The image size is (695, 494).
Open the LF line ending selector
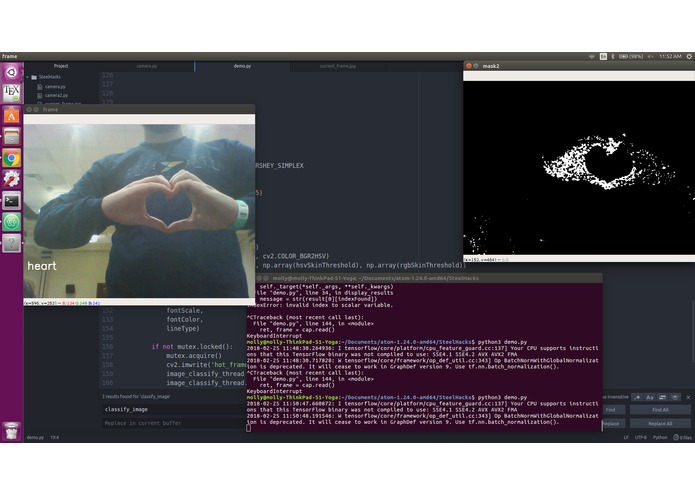626,437
